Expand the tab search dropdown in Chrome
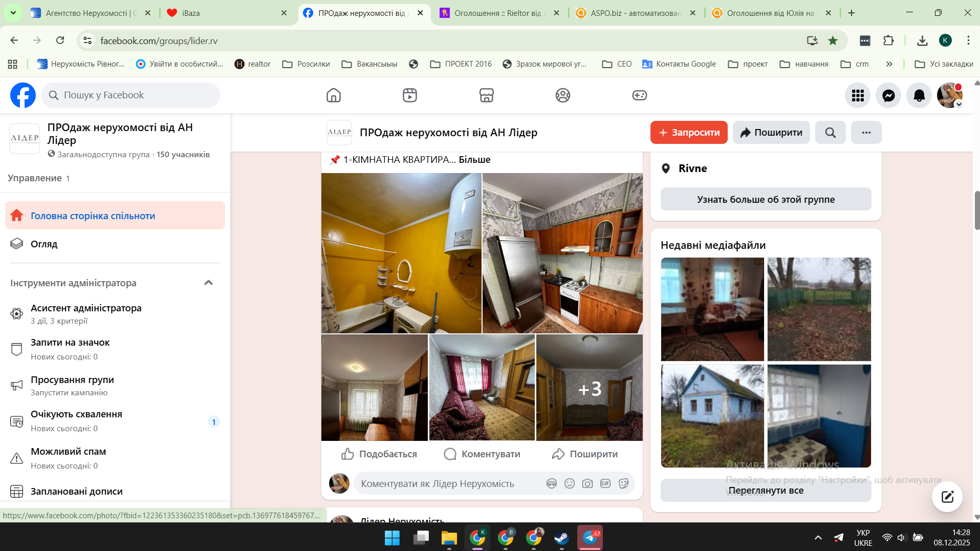980x551 pixels. [x=13, y=13]
